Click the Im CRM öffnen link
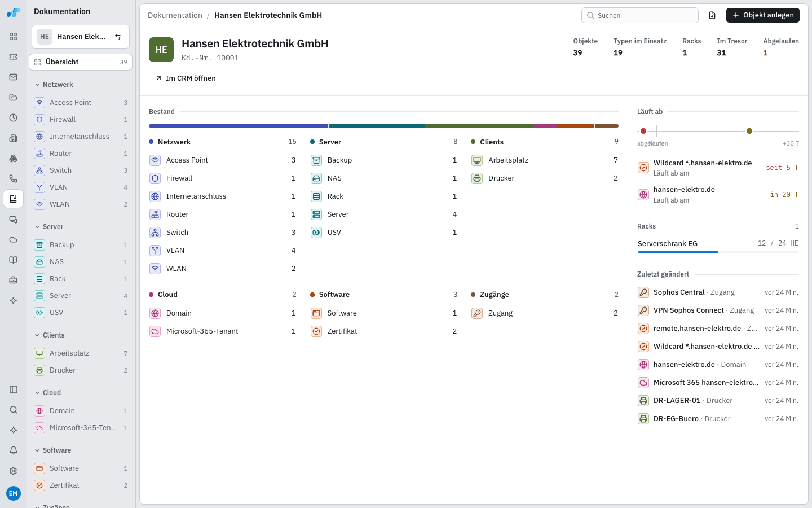The width and height of the screenshot is (812, 508). 186,78
